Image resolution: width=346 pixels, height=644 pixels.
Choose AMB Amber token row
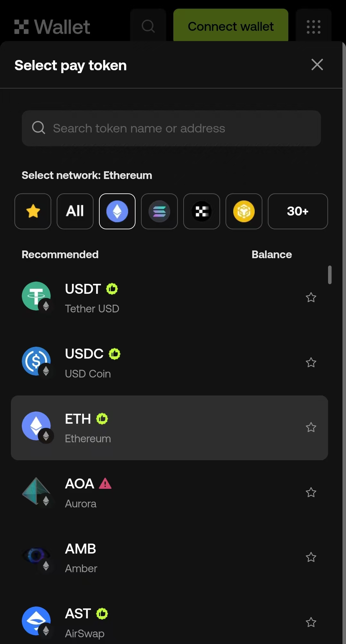(160, 557)
